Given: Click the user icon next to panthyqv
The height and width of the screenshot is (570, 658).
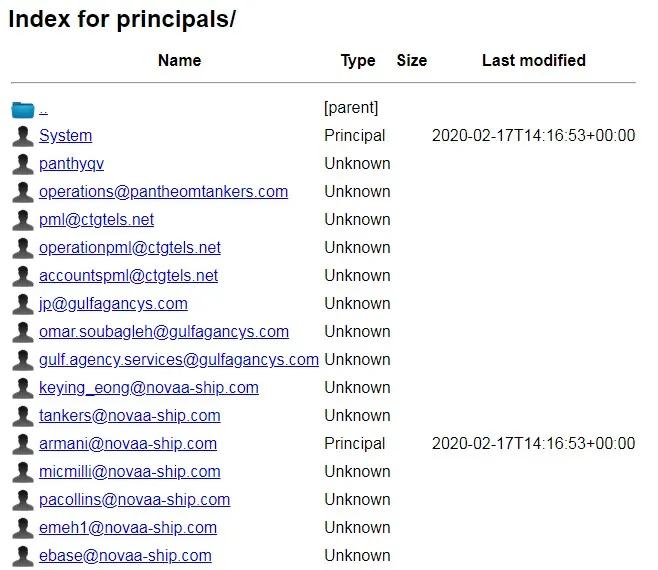Looking at the screenshot, I should point(23,164).
